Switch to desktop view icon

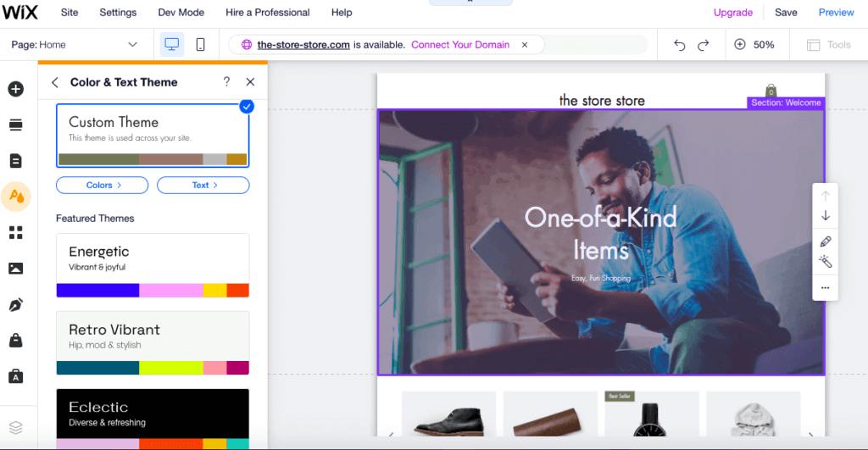pyautogui.click(x=172, y=44)
